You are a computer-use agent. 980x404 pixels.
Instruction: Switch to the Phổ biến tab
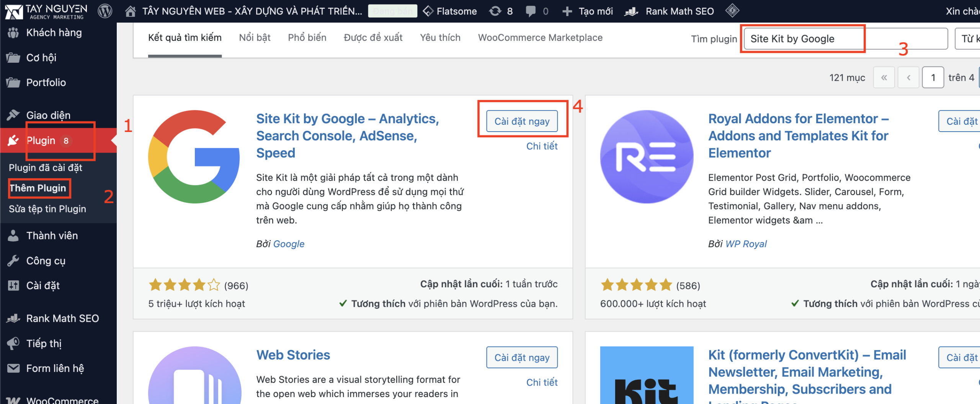(307, 37)
